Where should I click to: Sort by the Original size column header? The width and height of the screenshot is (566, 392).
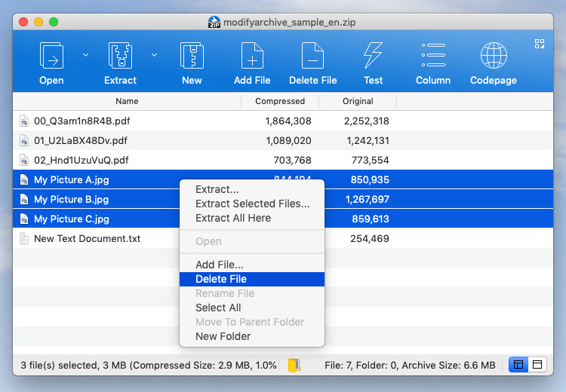[x=358, y=101]
